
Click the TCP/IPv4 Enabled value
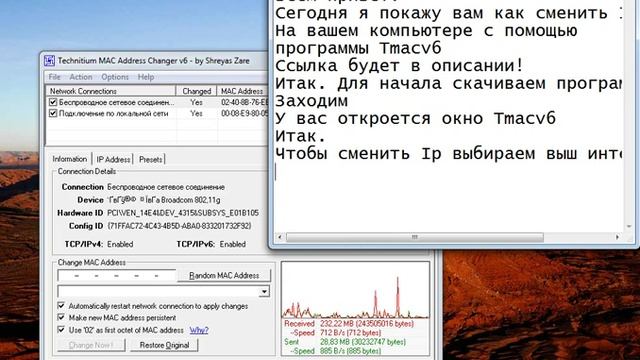point(120,244)
